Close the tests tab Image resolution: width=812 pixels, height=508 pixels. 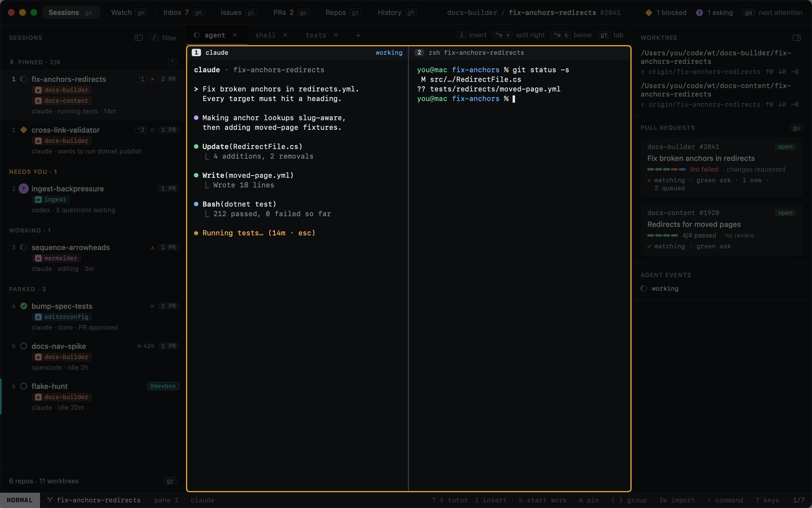click(x=336, y=35)
